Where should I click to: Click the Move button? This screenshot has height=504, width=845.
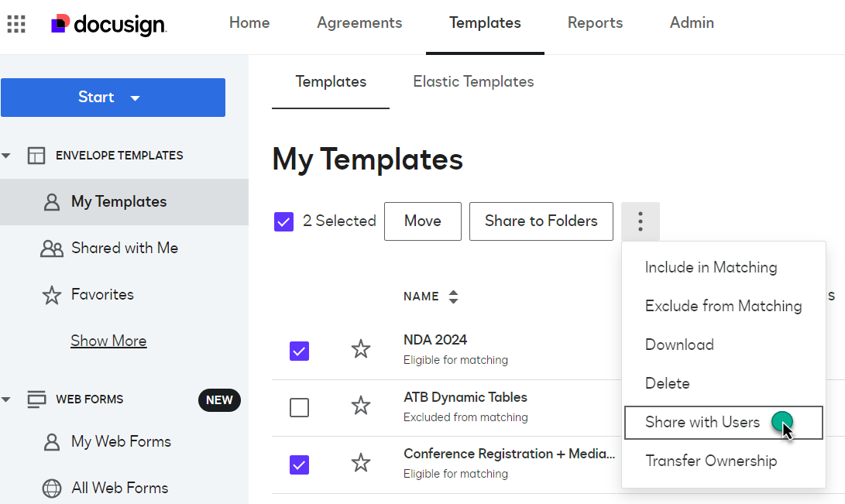[423, 221]
